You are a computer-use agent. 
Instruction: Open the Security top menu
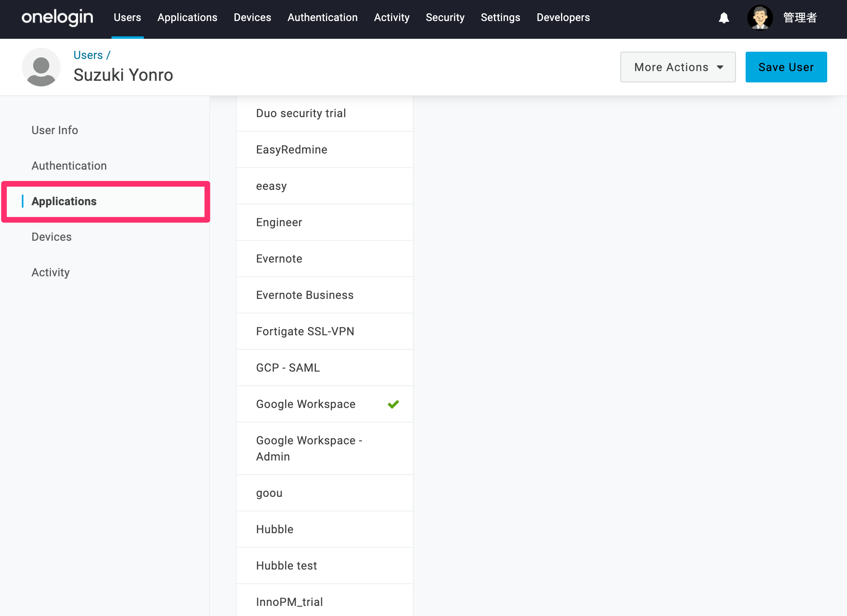445,17
